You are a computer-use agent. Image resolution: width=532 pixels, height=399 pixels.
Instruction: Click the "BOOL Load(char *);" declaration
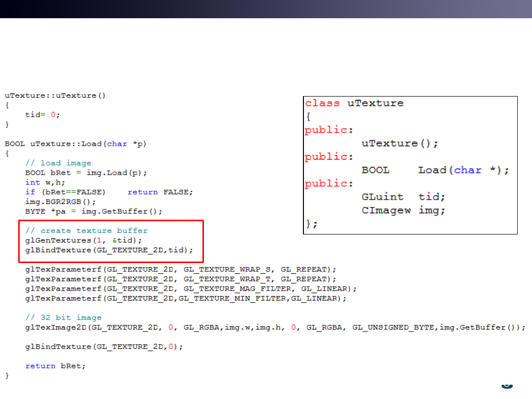[435, 170]
